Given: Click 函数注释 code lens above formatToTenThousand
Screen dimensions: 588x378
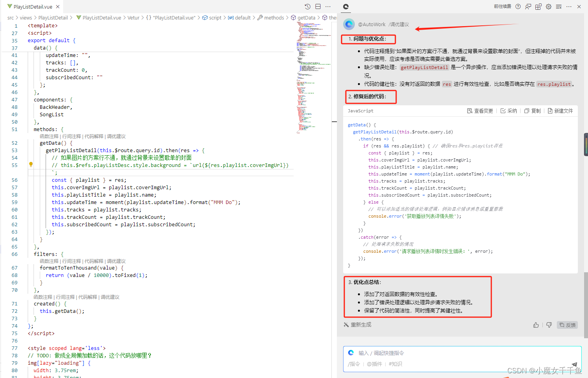Looking at the screenshot, I should 49,261.
